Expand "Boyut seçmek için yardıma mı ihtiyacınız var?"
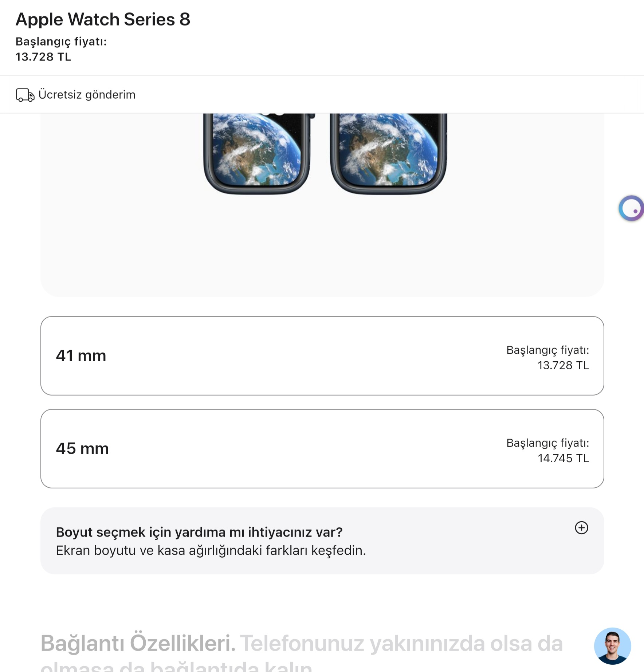This screenshot has width=644, height=672. point(199,532)
